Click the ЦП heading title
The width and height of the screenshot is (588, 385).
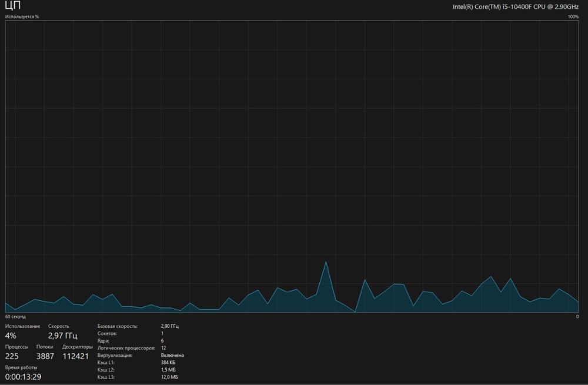13,5
